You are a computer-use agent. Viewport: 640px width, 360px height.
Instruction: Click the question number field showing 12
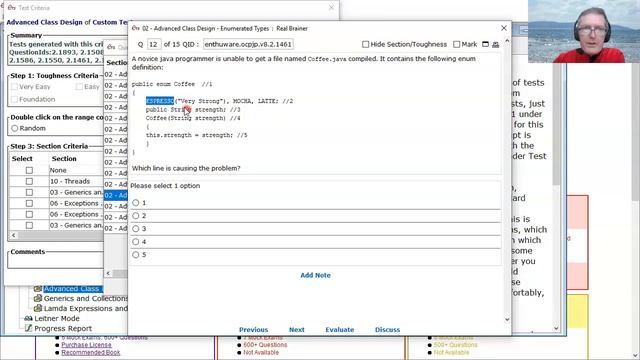pos(154,44)
